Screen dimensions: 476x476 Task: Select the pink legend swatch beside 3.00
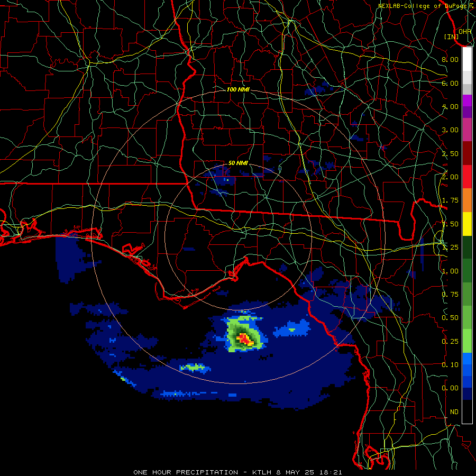coord(467,130)
